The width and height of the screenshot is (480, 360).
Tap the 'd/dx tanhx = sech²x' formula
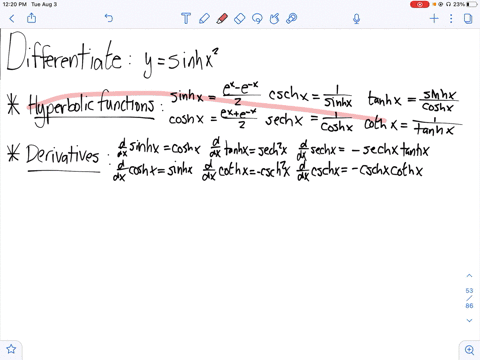(x=248, y=149)
